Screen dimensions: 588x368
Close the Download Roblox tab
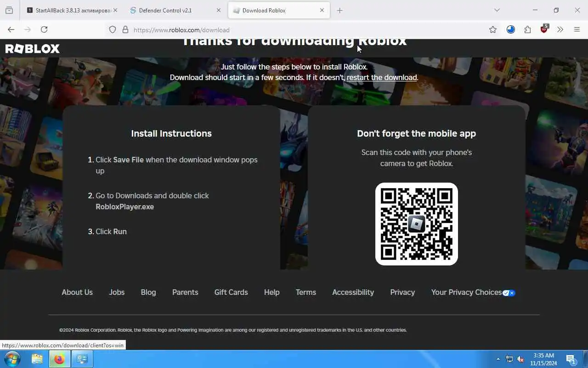click(322, 10)
